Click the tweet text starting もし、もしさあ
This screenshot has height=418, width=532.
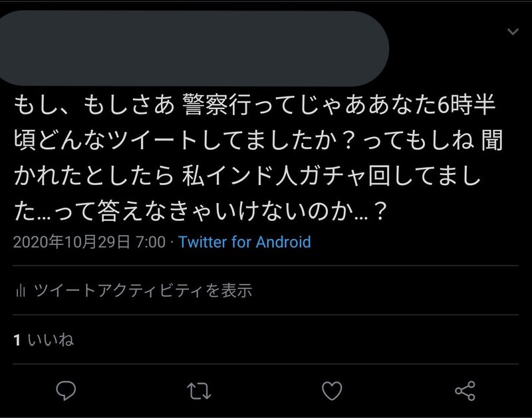[258, 158]
